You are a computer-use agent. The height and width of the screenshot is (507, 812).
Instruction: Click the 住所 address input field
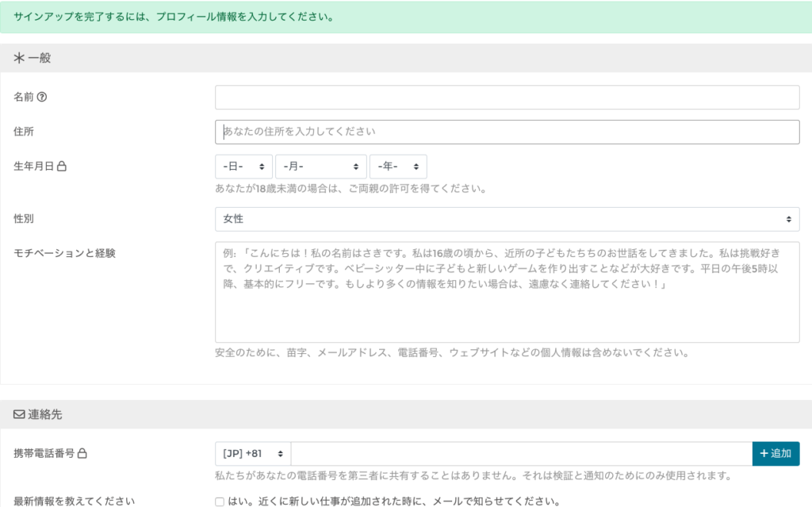[x=507, y=132]
